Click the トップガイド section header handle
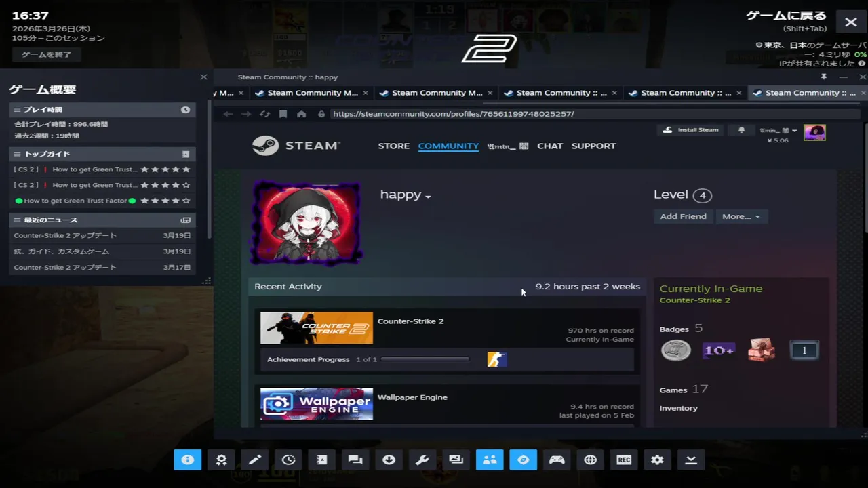This screenshot has width=868, height=488. pos(18,154)
